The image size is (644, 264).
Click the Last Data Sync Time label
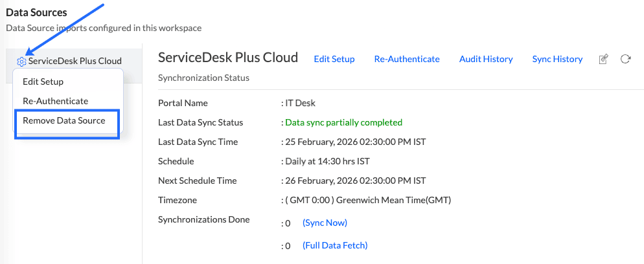coord(198,142)
